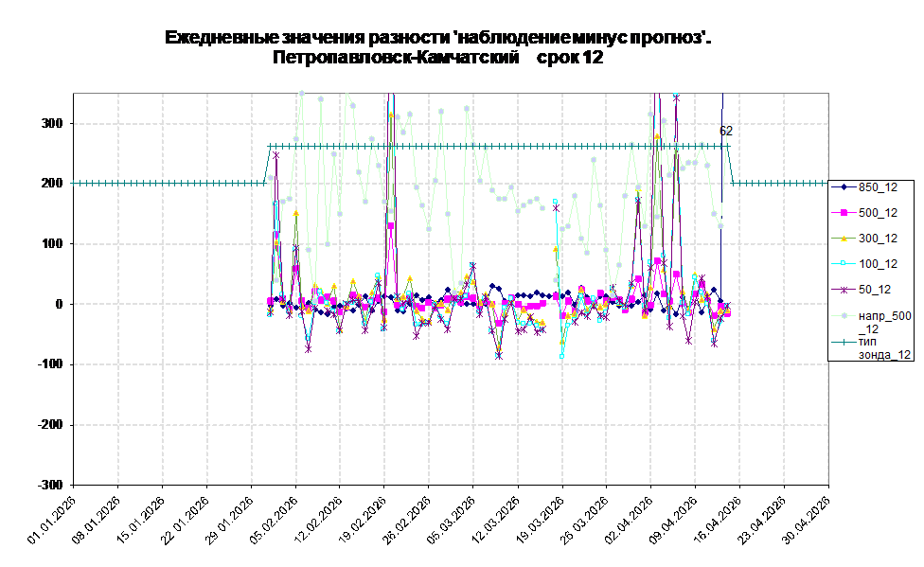Select the data label '62' on the chart
The height and width of the screenshot is (567, 924).
(726, 131)
